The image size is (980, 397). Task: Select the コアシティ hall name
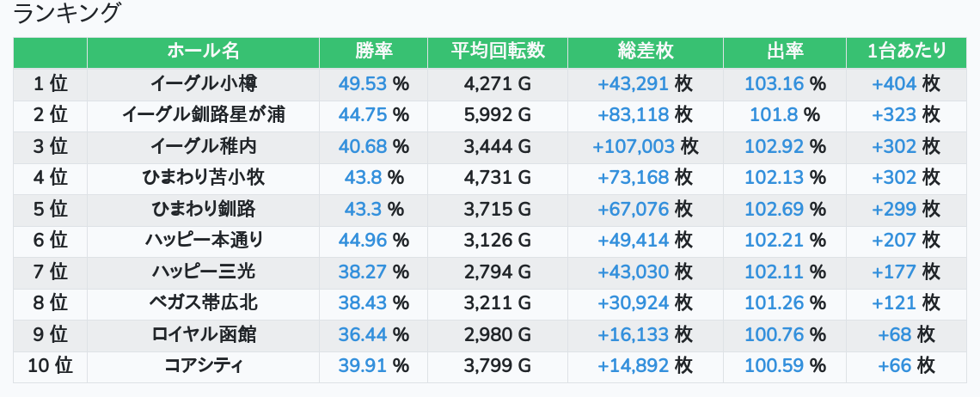click(203, 365)
